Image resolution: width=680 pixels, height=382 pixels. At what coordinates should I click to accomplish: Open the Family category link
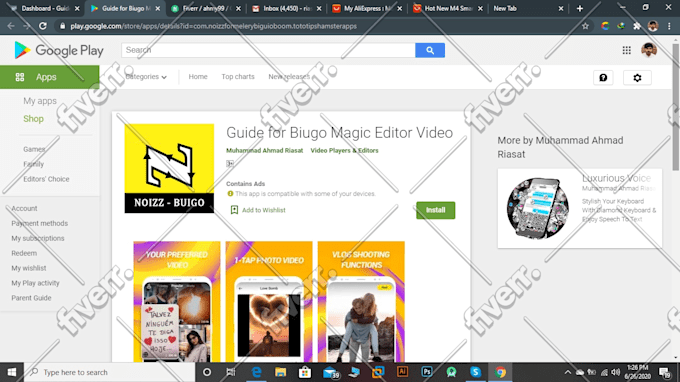tap(33, 164)
